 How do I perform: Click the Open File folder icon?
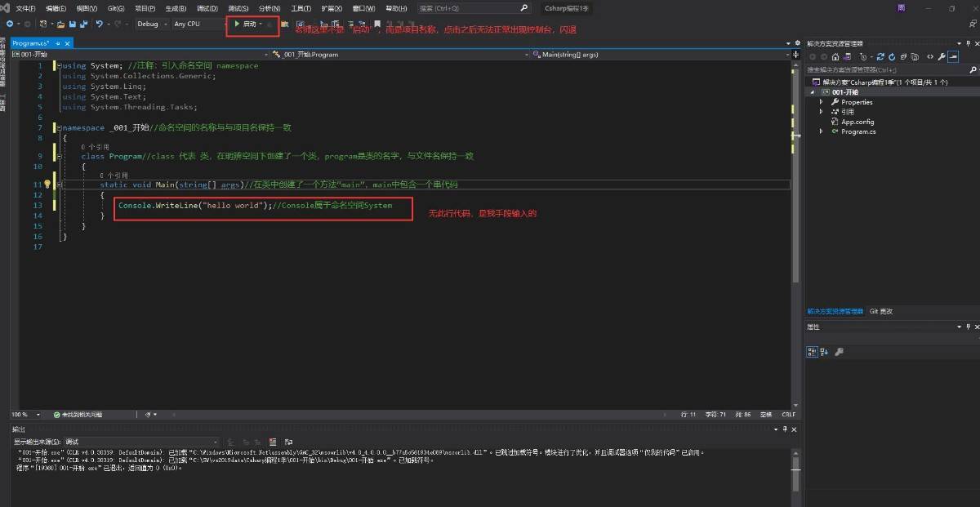coord(61,24)
